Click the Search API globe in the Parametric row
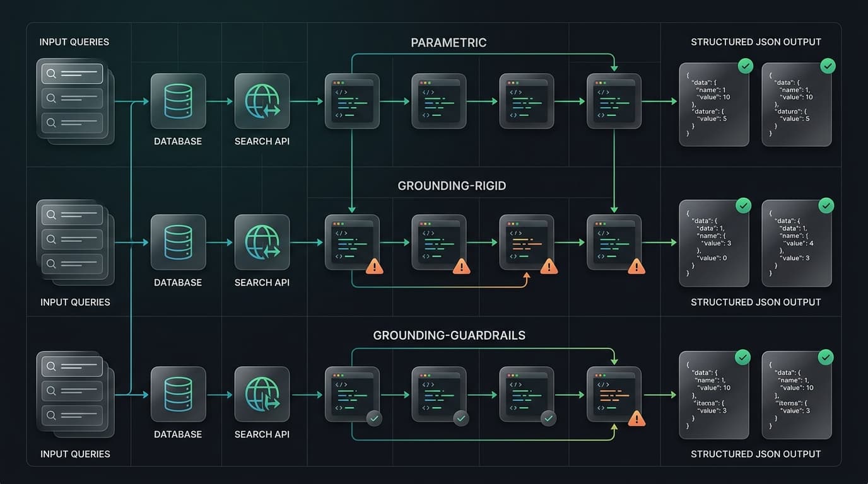The image size is (868, 484). click(x=262, y=101)
